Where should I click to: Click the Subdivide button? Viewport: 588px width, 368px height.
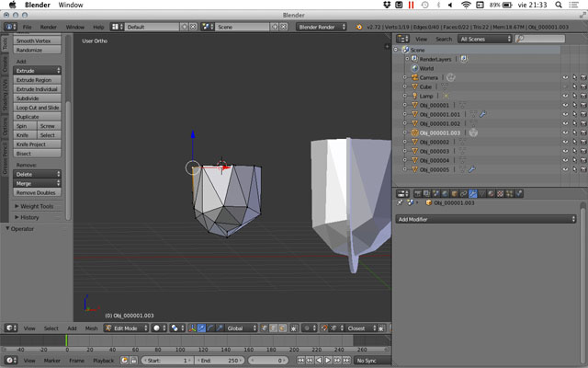coord(37,98)
